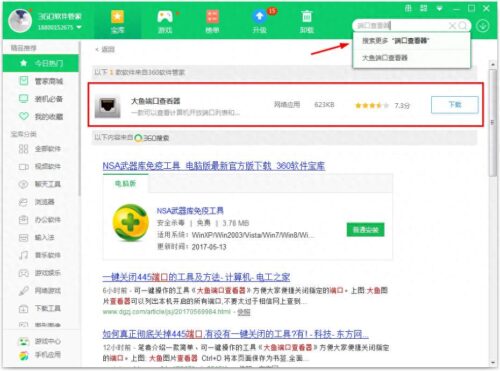Image resolution: width=500 pixels, height=371 pixels.
Task: Click the 下载工具 icon in the sidebar
Action: [23, 309]
